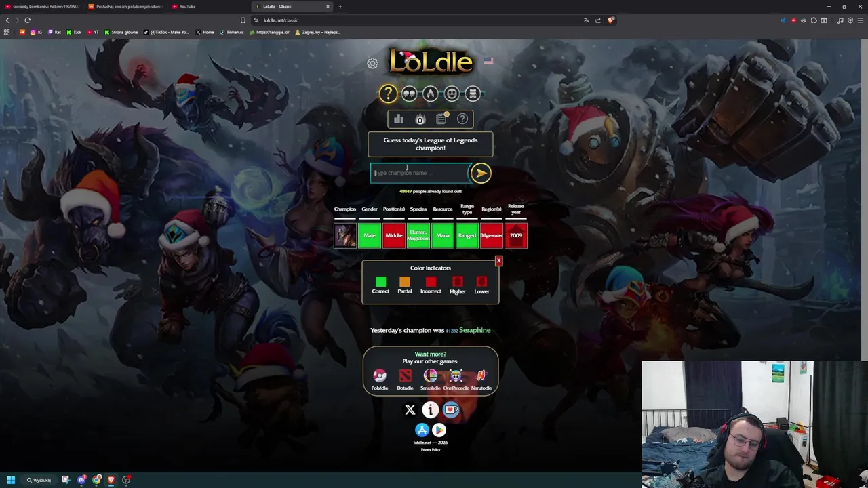The width and height of the screenshot is (868, 488).
Task: Open browser extensions puzzle icon
Action: [x=814, y=20]
